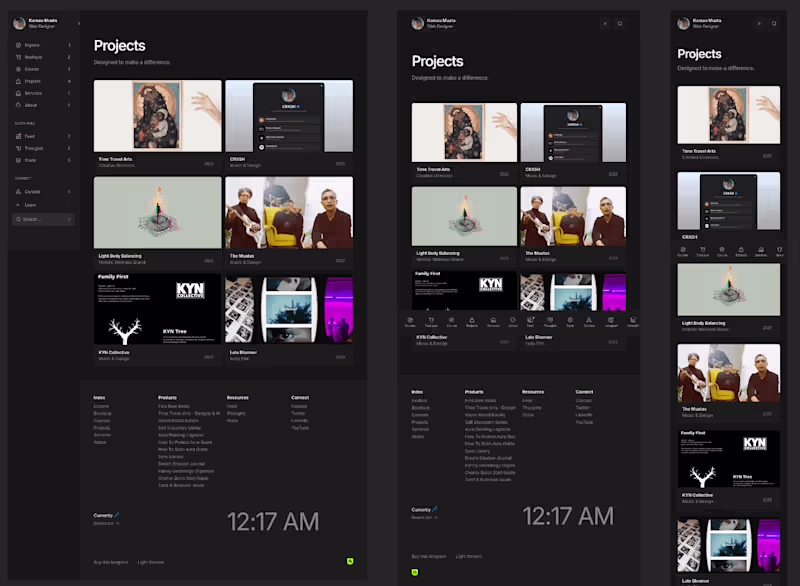800x586 pixels.
Task: Click YouTube link under Connect in desktop footer
Action: (x=300, y=428)
